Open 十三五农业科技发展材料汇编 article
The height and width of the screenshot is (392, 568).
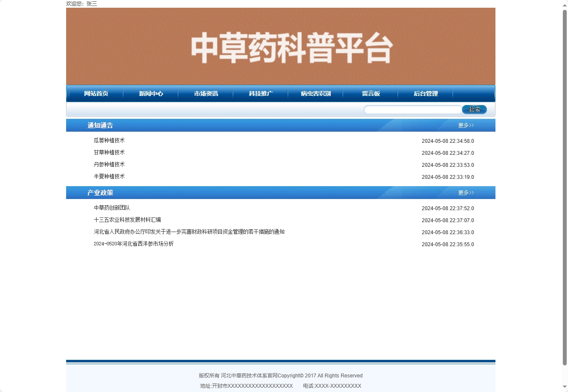(x=127, y=220)
